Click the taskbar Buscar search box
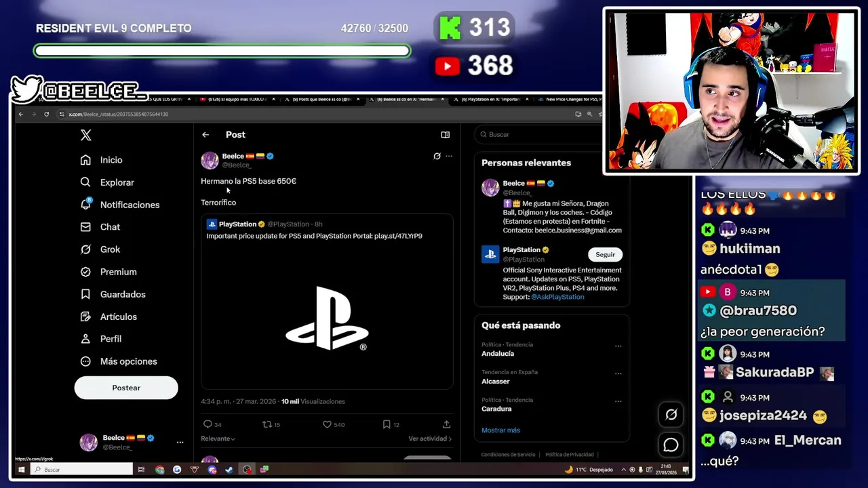 (81, 469)
